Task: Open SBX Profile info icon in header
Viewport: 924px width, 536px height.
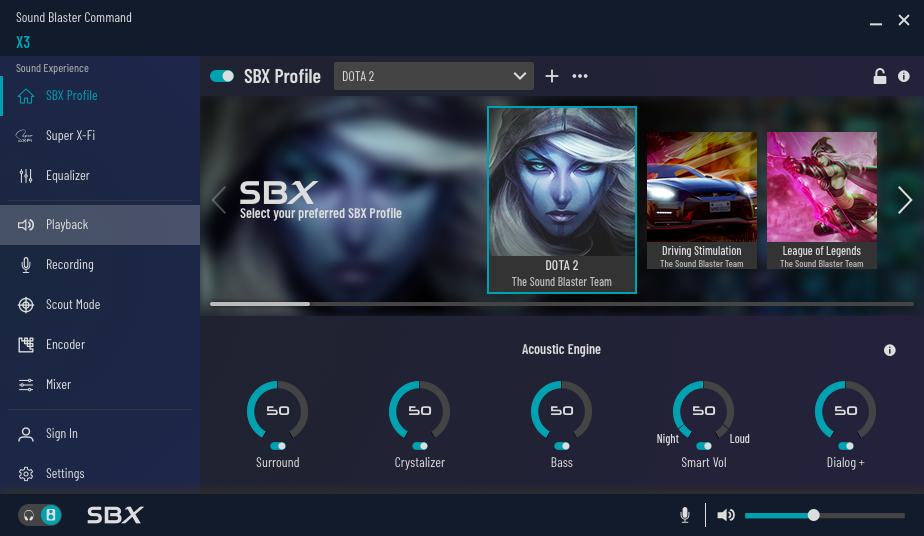Action: click(903, 76)
